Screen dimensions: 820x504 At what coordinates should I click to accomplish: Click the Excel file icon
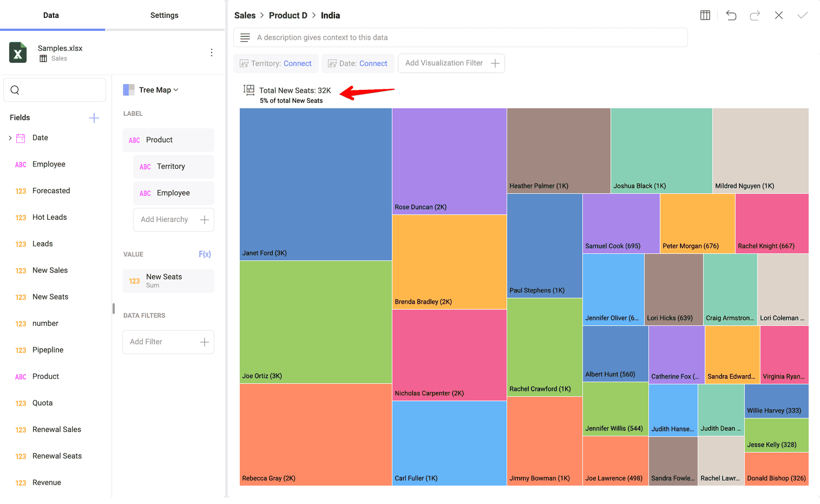tap(18, 53)
